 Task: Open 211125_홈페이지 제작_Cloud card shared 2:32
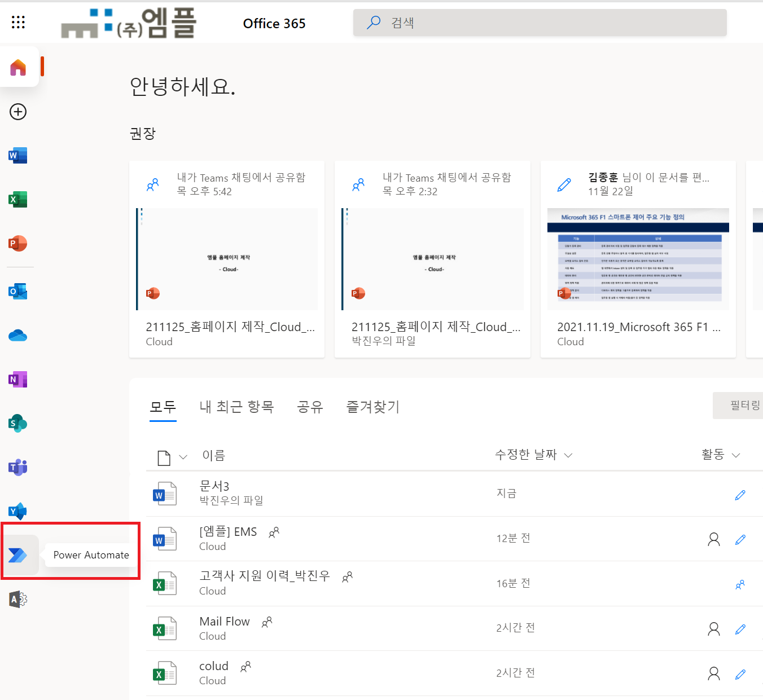pos(432,259)
